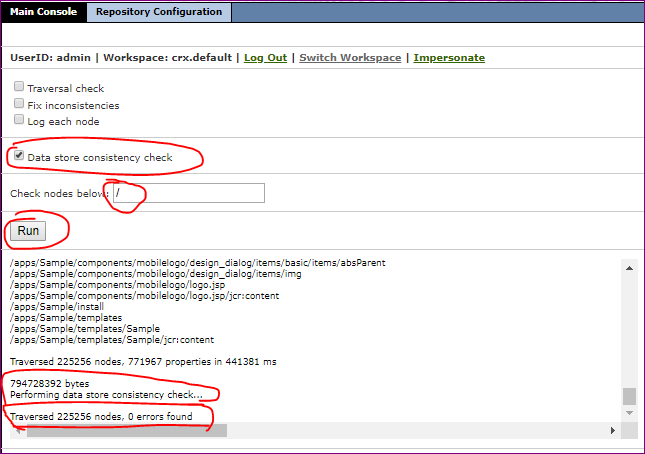The width and height of the screenshot is (645, 454).
Task: Click the vertical scrollbar thumb
Action: (629, 396)
